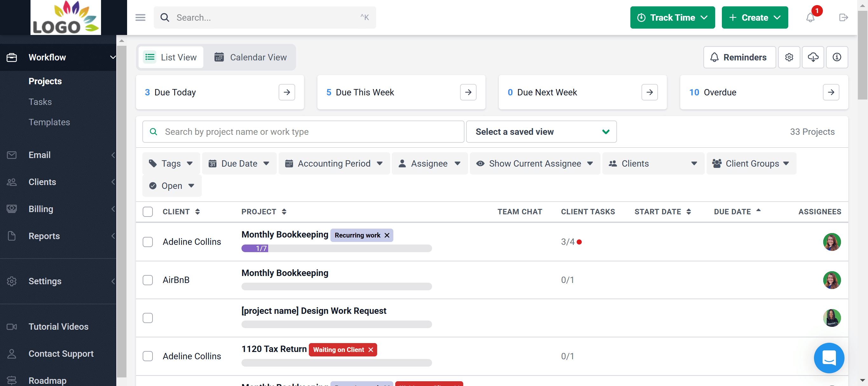Expand the Clients sidebar section

pyautogui.click(x=58, y=182)
